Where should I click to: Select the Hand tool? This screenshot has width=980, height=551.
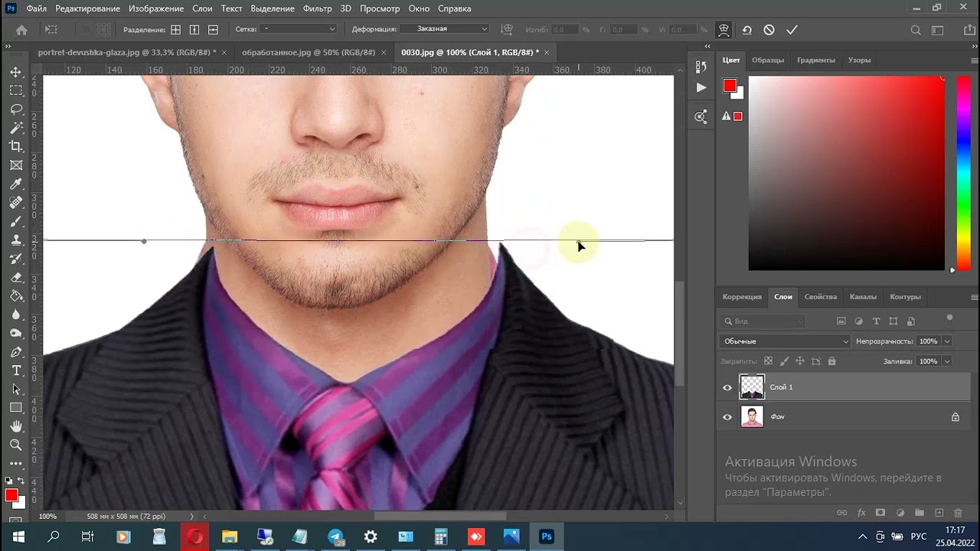pos(15,426)
